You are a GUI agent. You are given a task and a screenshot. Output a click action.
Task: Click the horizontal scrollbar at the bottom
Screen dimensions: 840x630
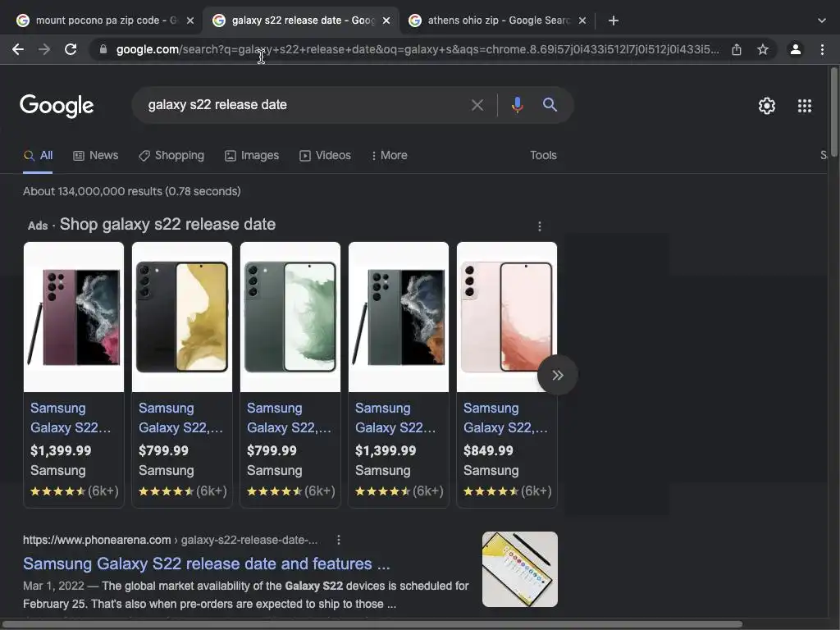click(x=372, y=624)
